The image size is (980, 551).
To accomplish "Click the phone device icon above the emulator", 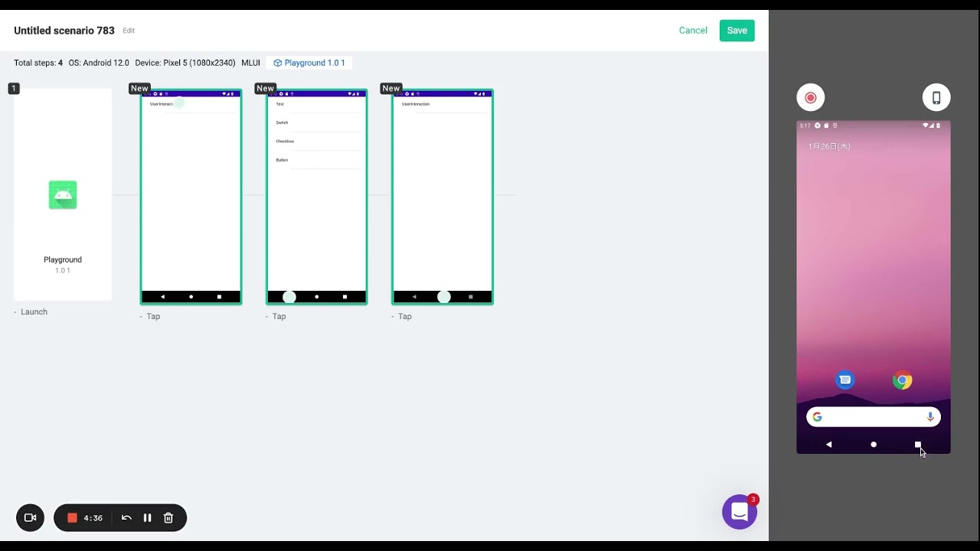I will click(x=936, y=98).
